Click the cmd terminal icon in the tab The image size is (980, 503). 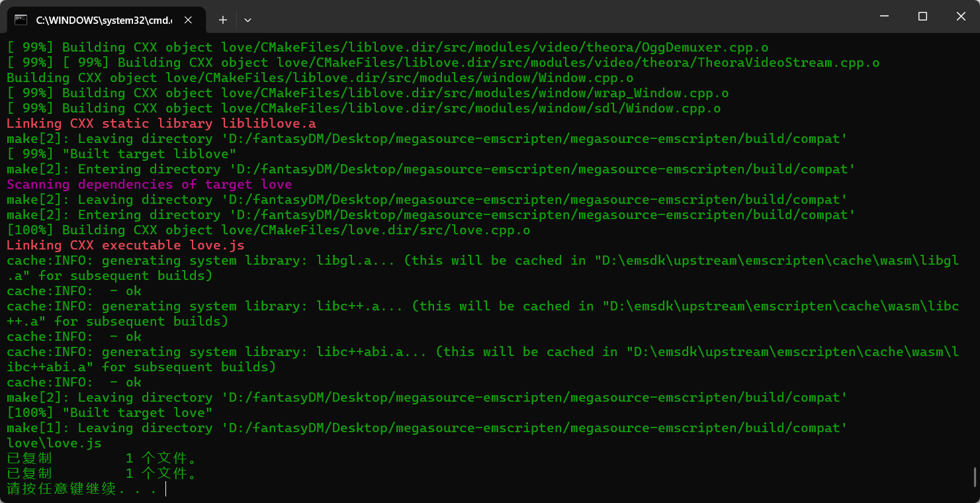[x=21, y=20]
